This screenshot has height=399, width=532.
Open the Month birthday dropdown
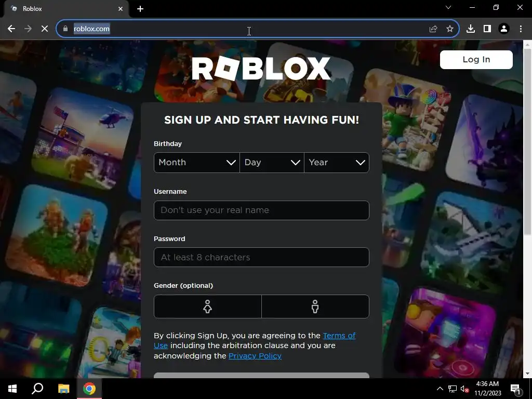(x=197, y=163)
